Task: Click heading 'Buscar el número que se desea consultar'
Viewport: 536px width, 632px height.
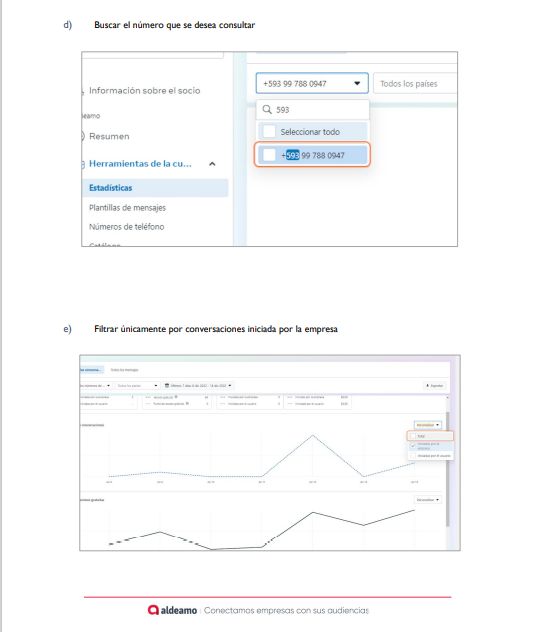Action: point(175,25)
